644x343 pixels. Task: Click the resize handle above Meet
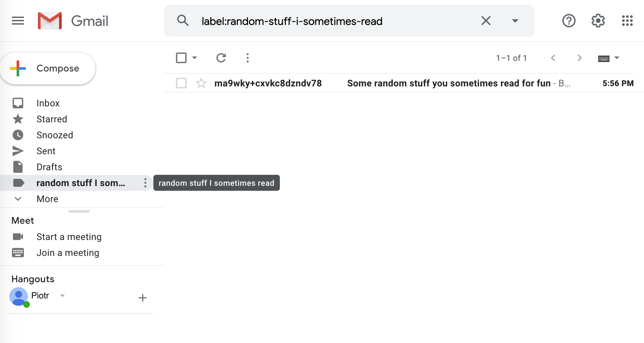[x=79, y=211]
